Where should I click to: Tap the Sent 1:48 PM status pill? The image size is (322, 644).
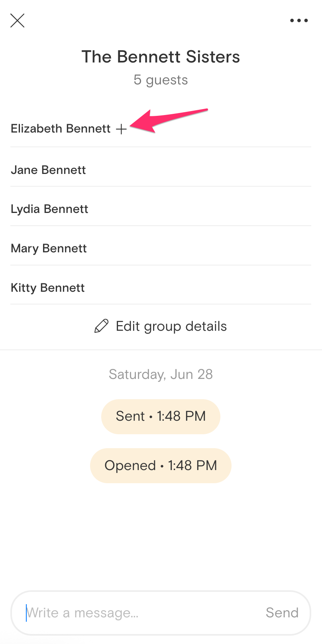coord(161,416)
